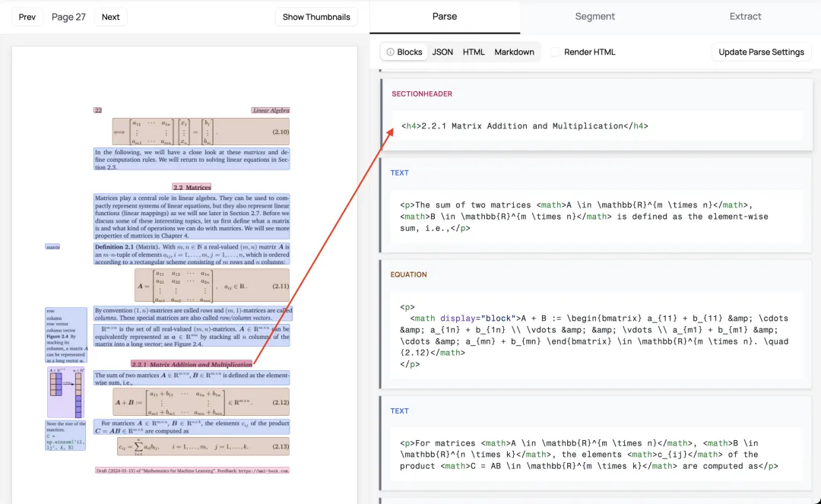
Task: Switch to the Segment tab
Action: pos(594,16)
